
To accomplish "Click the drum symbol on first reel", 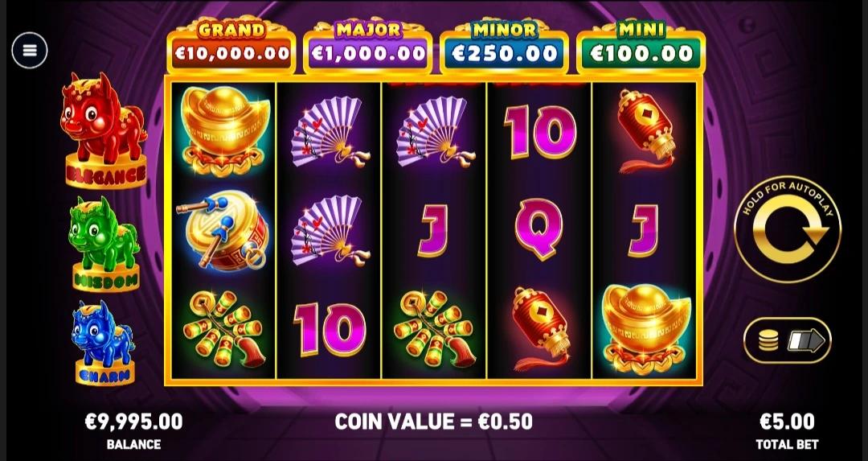I will click(x=223, y=230).
